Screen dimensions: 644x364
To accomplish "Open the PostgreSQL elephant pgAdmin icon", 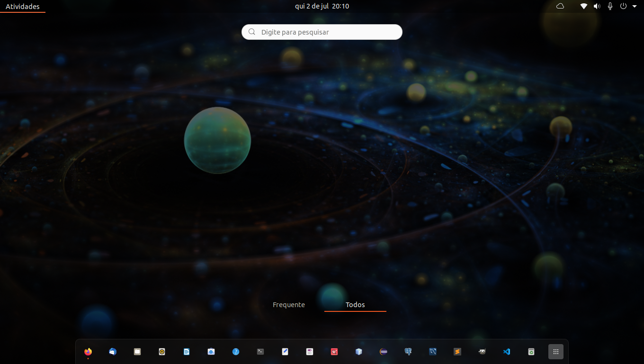I will pos(408,352).
